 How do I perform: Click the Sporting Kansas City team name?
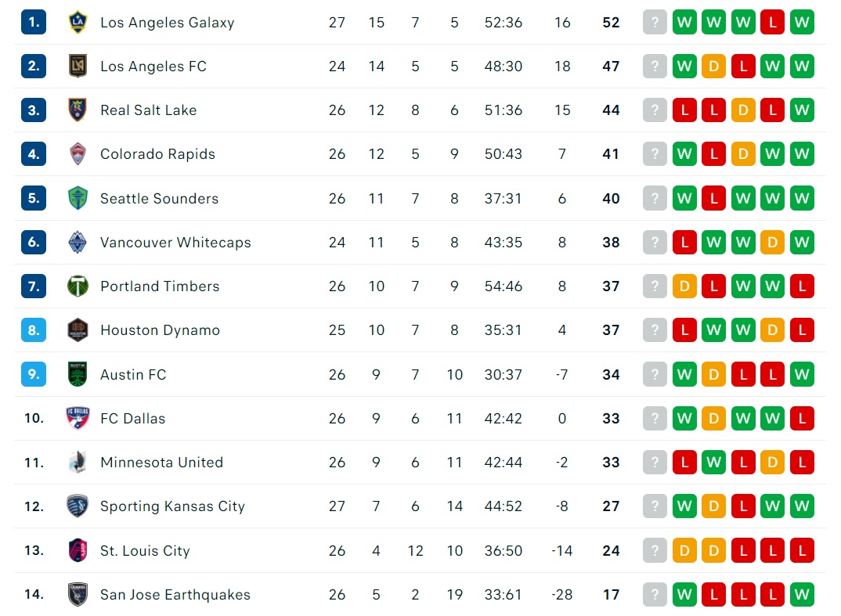coord(172,506)
